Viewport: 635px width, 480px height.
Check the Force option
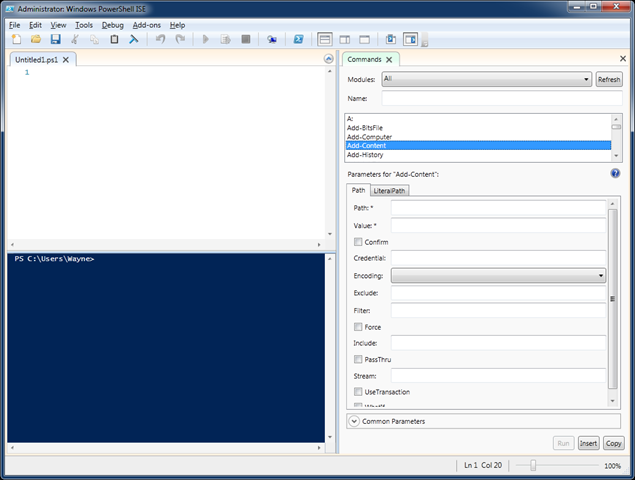point(359,327)
